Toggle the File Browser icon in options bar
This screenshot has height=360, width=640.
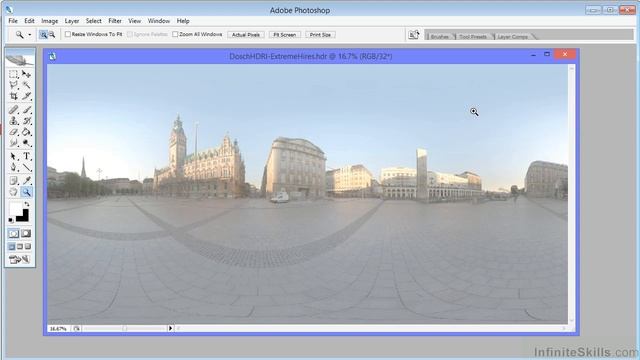(414, 35)
